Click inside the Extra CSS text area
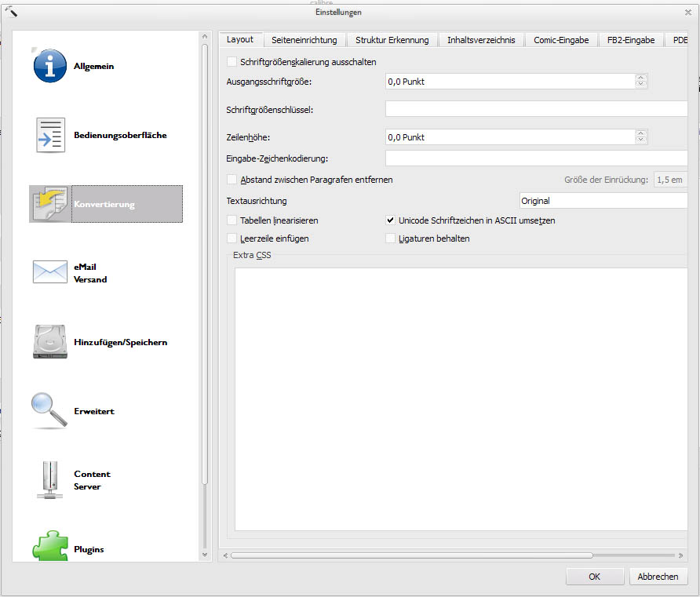The height and width of the screenshot is (597, 700). click(461, 399)
